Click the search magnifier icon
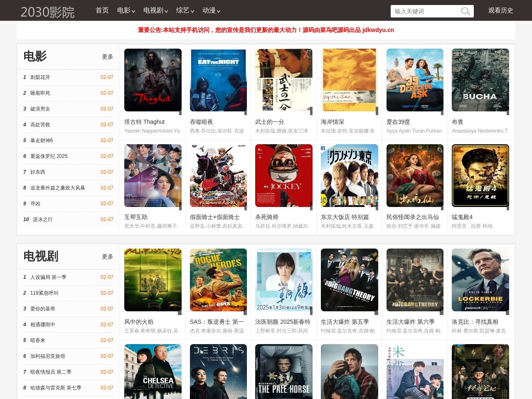 coord(465,11)
